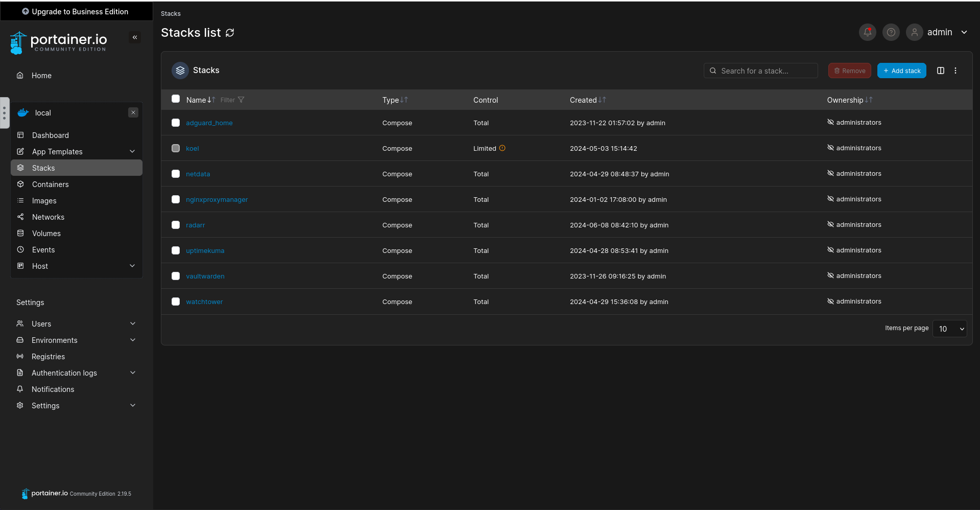The image size is (980, 510).
Task: Expand App Templates submenu chevron
Action: (132, 151)
